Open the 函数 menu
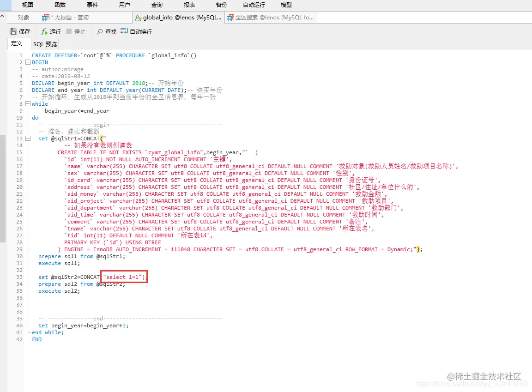This screenshot has width=532, height=392. click(60, 5)
